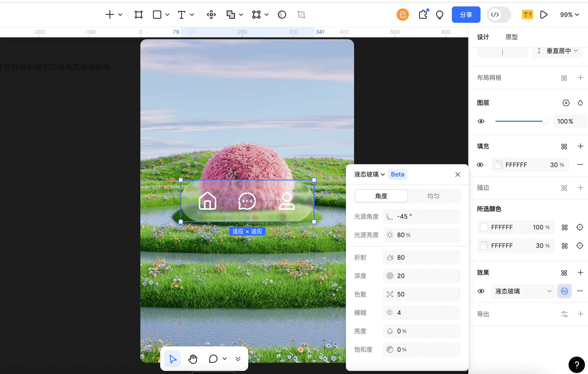Toggle the 液态玻璃 effect visibility eye
Screen dimensions: 588x374
[x=481, y=291]
